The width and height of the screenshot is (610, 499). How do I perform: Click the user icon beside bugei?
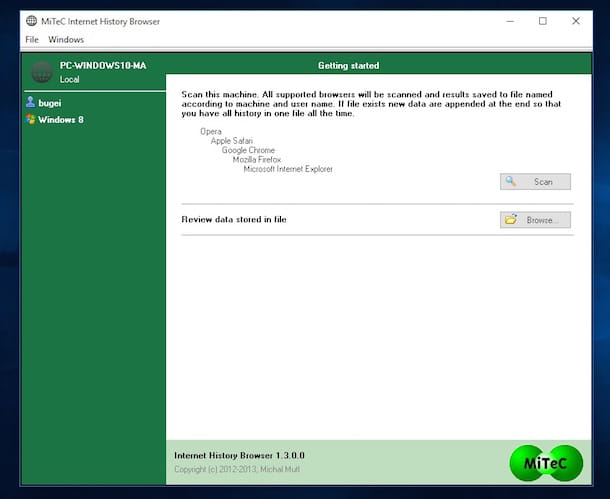(30, 102)
